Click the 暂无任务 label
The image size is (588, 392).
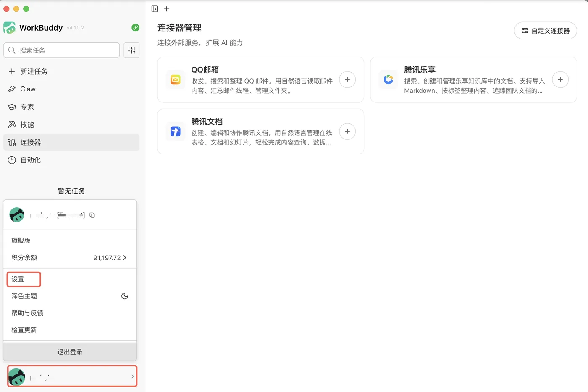pyautogui.click(x=71, y=191)
